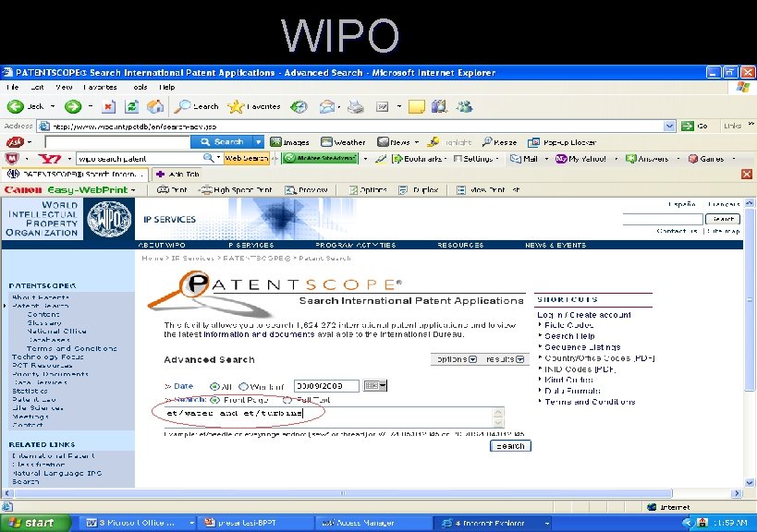Click the Search button on the form

tap(509, 444)
